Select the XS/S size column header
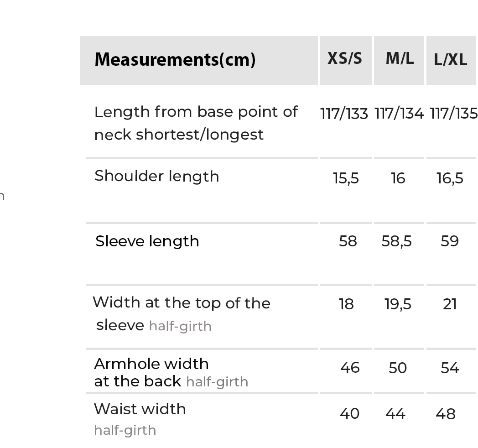Image resolution: width=478 pixels, height=448 pixels. click(345, 59)
